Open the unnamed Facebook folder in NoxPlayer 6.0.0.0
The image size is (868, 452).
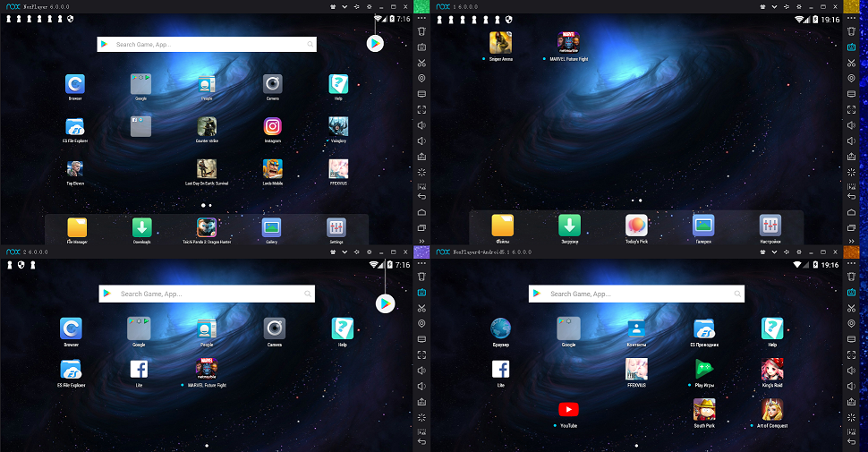point(140,126)
